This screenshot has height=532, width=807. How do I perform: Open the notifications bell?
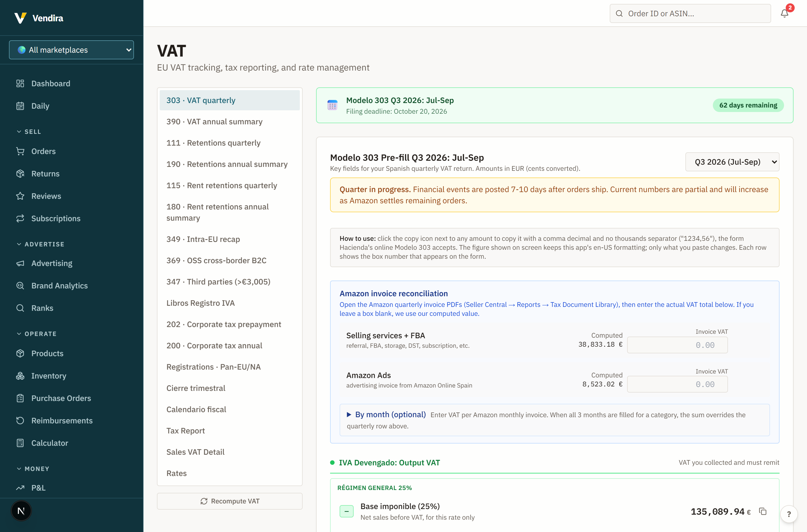coord(784,13)
